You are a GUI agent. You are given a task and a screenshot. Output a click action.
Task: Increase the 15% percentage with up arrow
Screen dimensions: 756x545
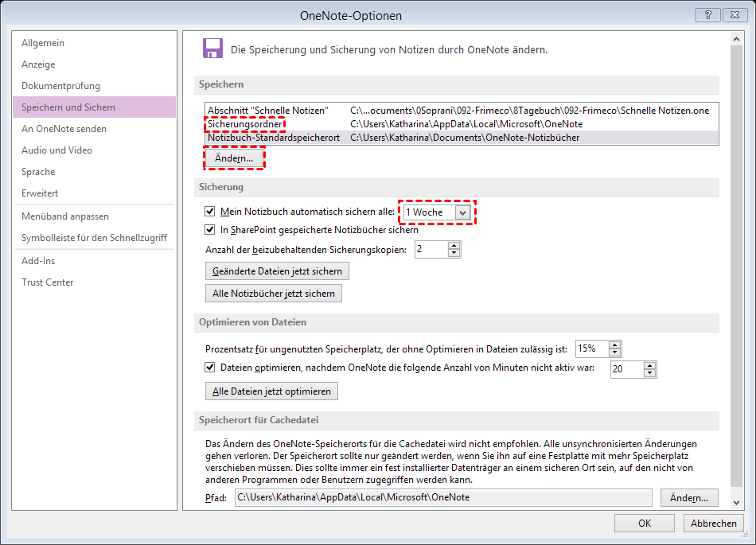coord(614,345)
